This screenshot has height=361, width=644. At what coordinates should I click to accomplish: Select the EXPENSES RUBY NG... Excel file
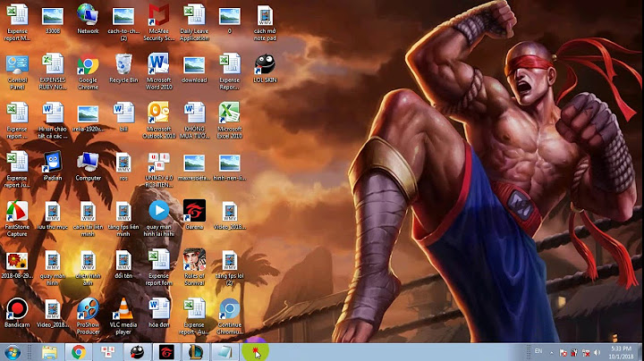click(53, 71)
